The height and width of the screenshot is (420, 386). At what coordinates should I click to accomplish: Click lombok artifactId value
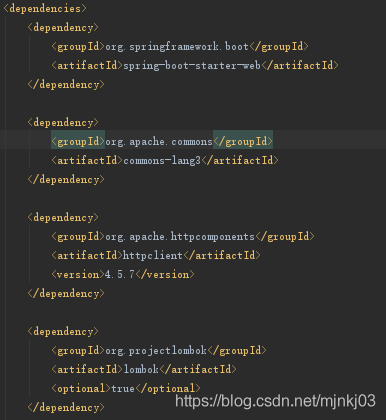coord(141,369)
